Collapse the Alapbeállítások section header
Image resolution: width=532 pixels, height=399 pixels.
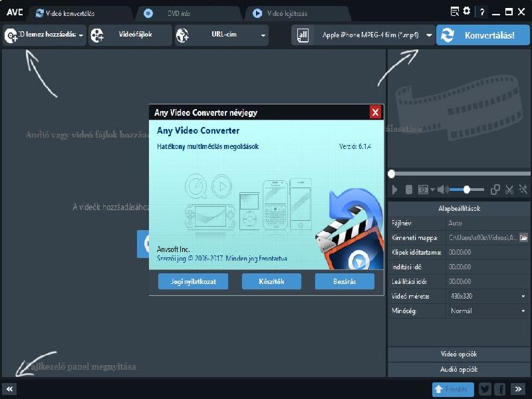coord(459,208)
